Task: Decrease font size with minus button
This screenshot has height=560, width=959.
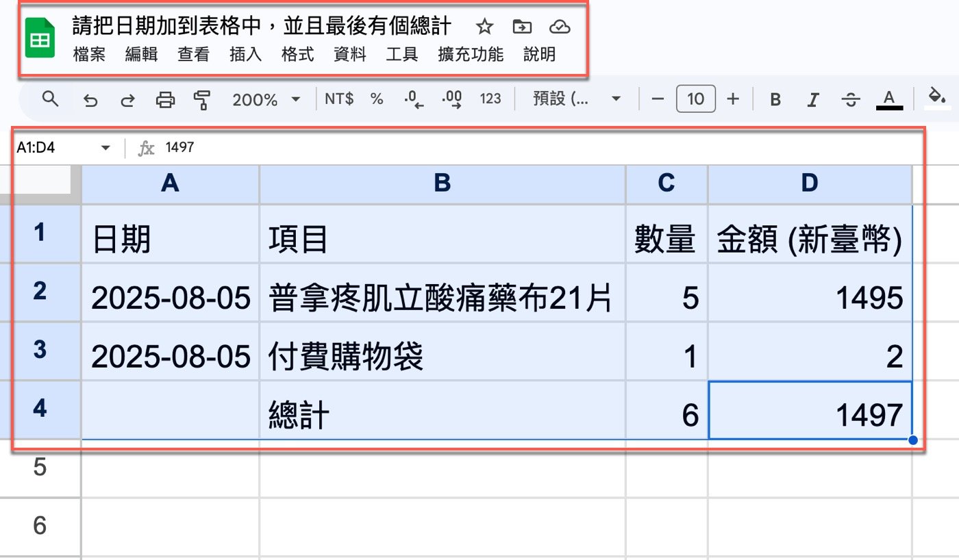Action: tap(658, 99)
